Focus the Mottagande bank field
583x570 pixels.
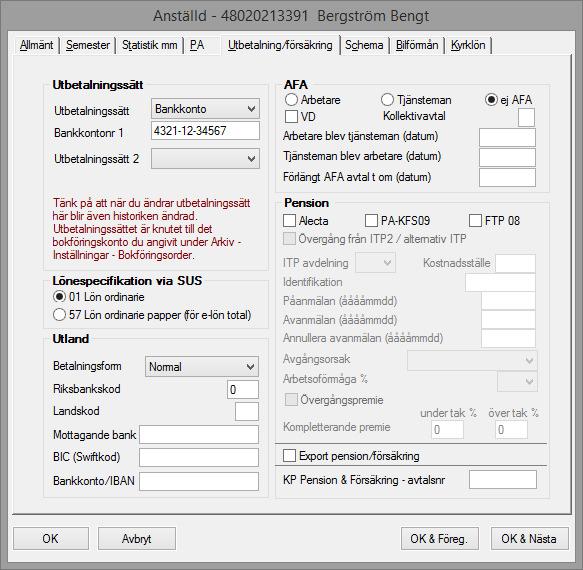[x=199, y=435]
